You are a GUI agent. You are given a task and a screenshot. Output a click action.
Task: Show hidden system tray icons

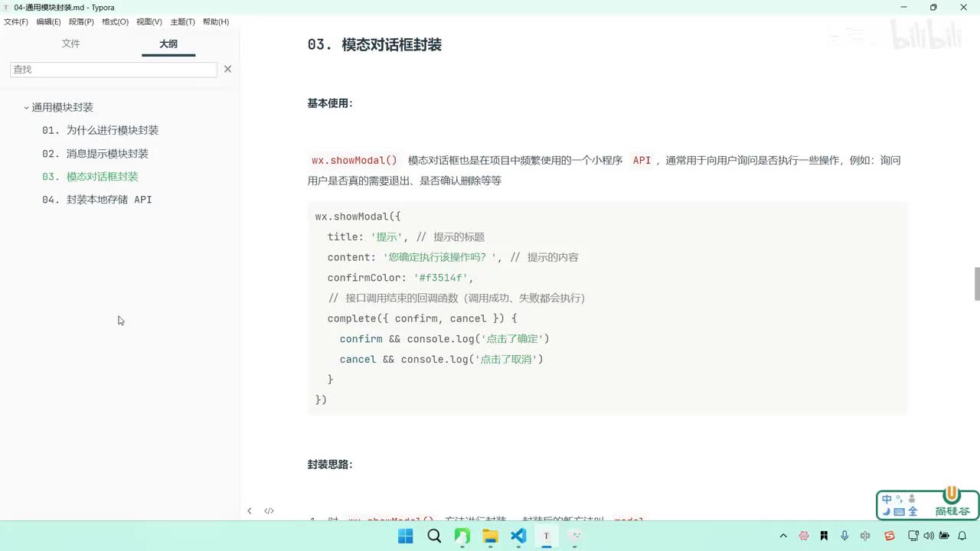(783, 536)
